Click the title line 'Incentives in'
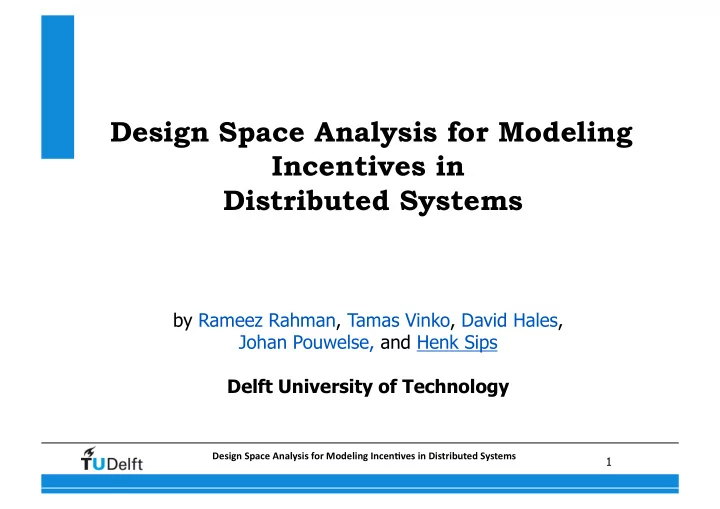The height and width of the screenshot is (509, 720). [368, 166]
